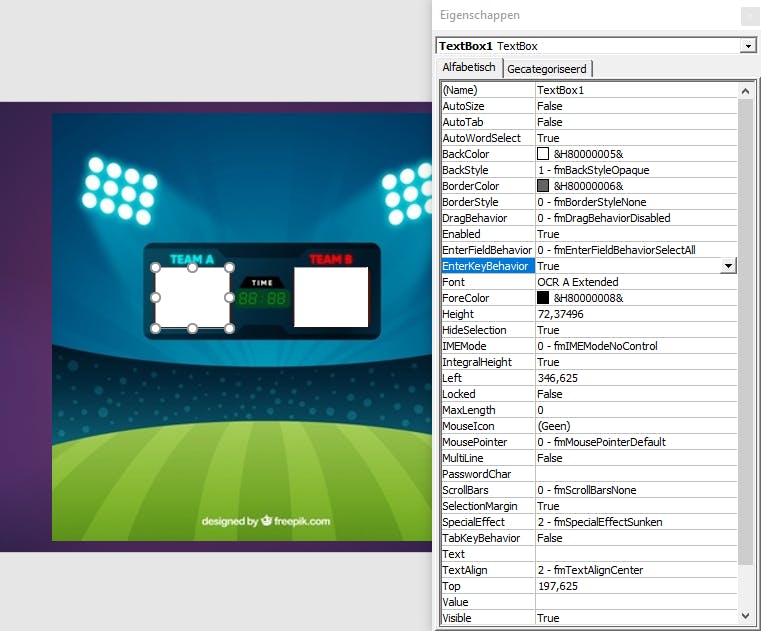Select the BackStyle property
Viewport: 761px width, 631px height.
pyautogui.click(x=488, y=170)
